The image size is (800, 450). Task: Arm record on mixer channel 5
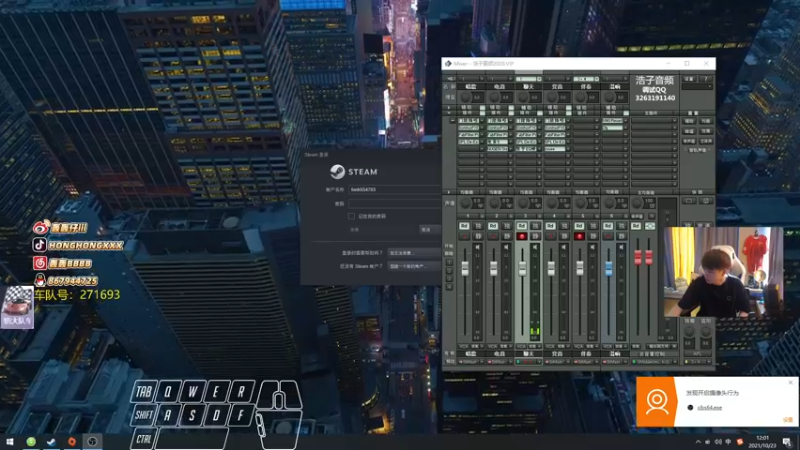click(579, 236)
